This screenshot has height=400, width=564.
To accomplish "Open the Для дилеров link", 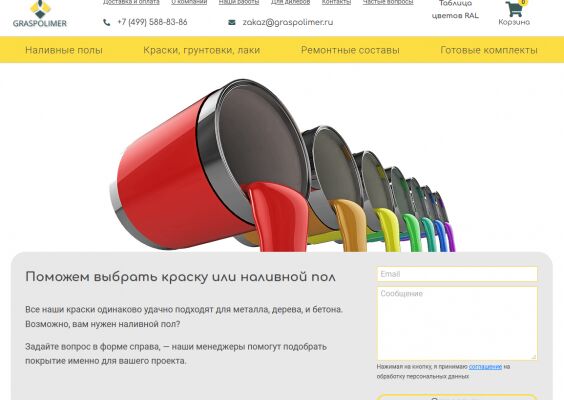I will coord(290,2).
